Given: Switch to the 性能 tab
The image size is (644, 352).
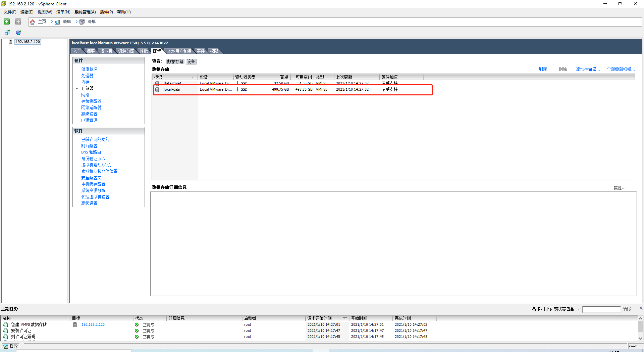Looking at the screenshot, I should coord(144,51).
